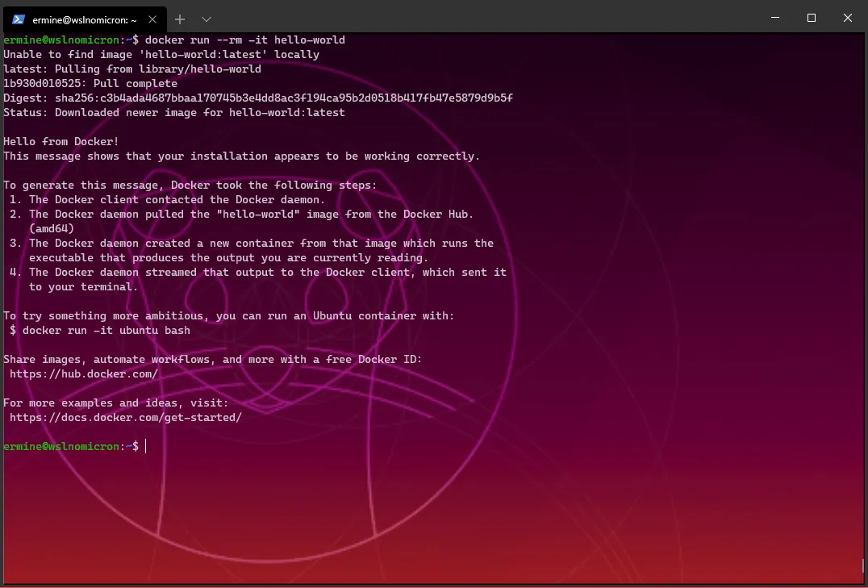The height and width of the screenshot is (588, 868).
Task: Minimize the Windows Terminal window
Action: (774, 18)
